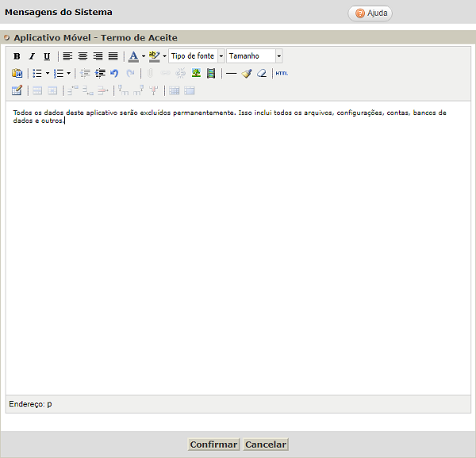Insert an image with the picture icon
Image resolution: width=476 pixels, height=458 pixels.
click(196, 73)
